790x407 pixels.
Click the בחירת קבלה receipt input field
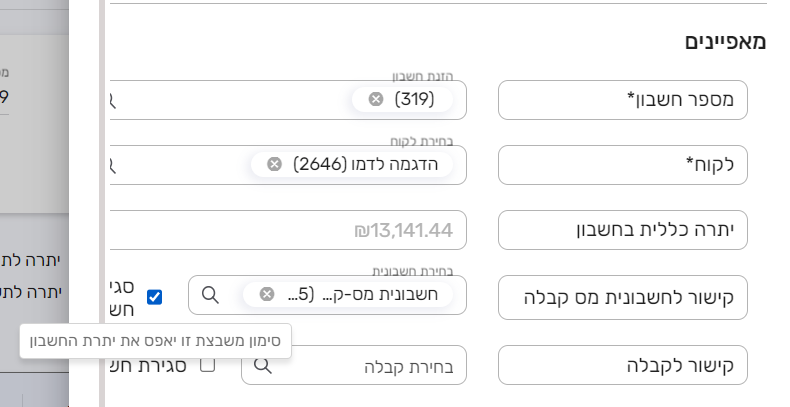point(380,367)
